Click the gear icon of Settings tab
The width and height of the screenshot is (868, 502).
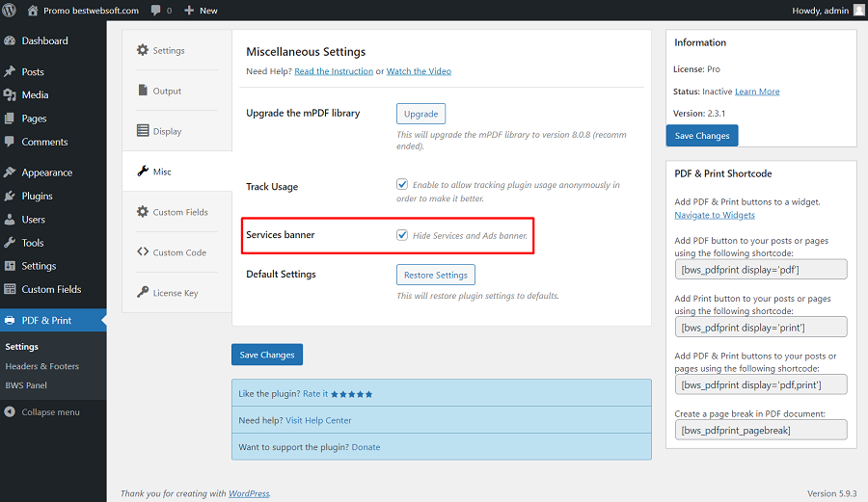click(143, 50)
